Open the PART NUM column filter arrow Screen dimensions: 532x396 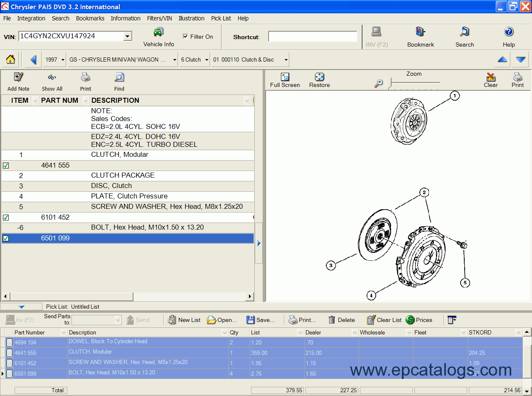pyautogui.click(x=86, y=101)
